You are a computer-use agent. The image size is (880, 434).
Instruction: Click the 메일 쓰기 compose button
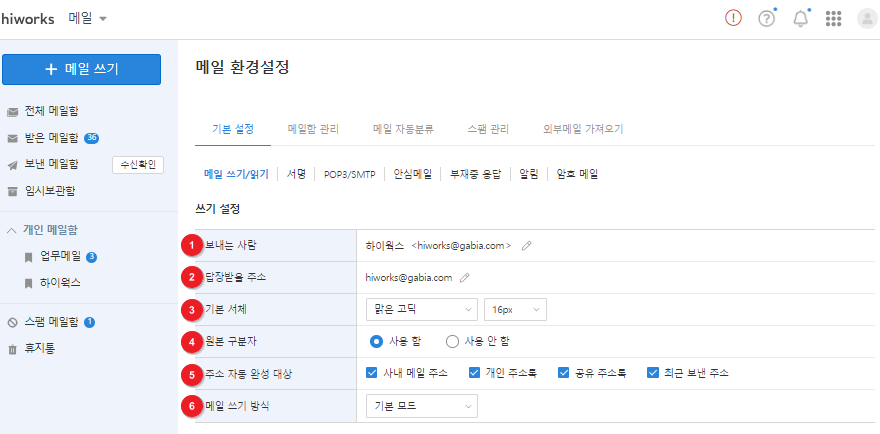click(x=81, y=69)
